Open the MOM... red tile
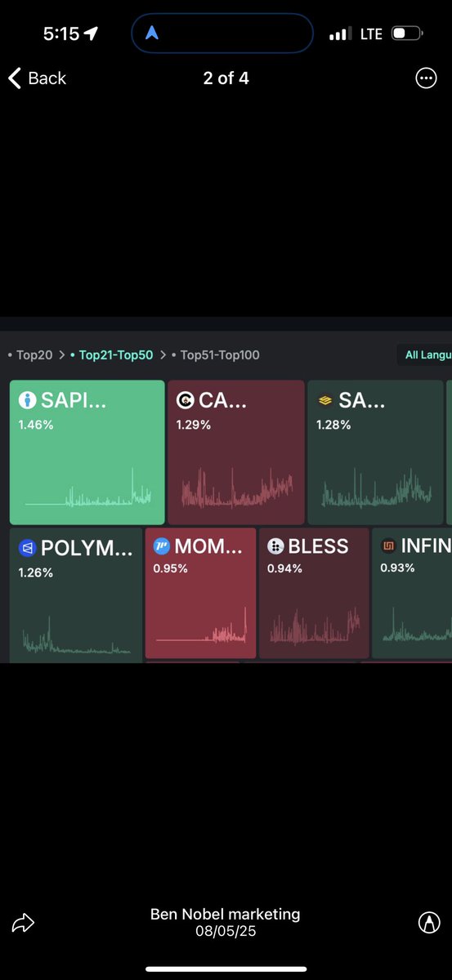The height and width of the screenshot is (980, 452). [x=200, y=593]
